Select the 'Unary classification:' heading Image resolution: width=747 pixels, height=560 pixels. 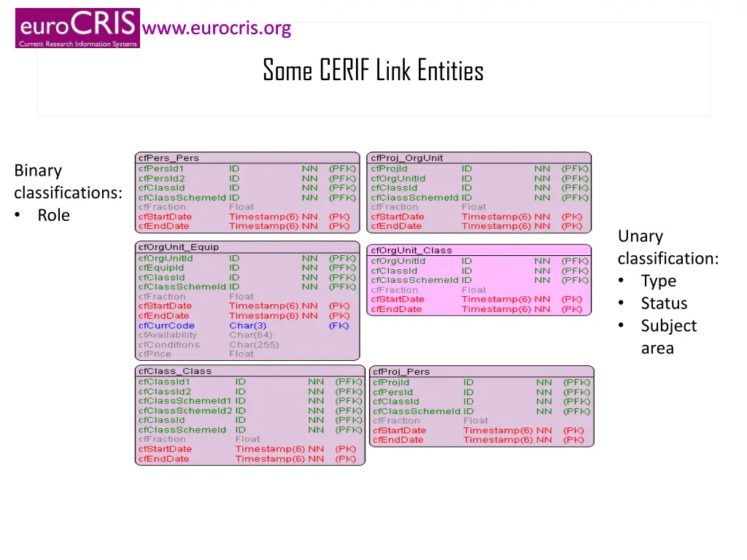coord(668,247)
